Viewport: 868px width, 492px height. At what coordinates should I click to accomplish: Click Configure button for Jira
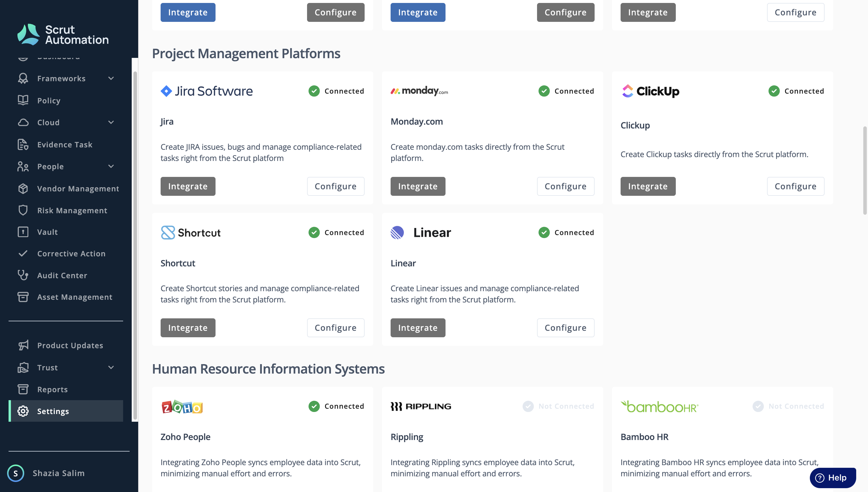[x=336, y=186]
